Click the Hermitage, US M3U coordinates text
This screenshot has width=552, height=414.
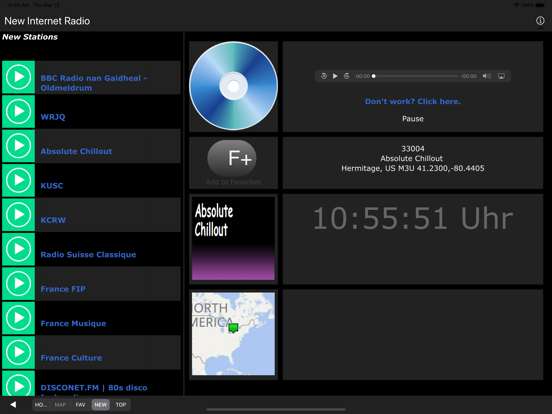click(x=413, y=168)
